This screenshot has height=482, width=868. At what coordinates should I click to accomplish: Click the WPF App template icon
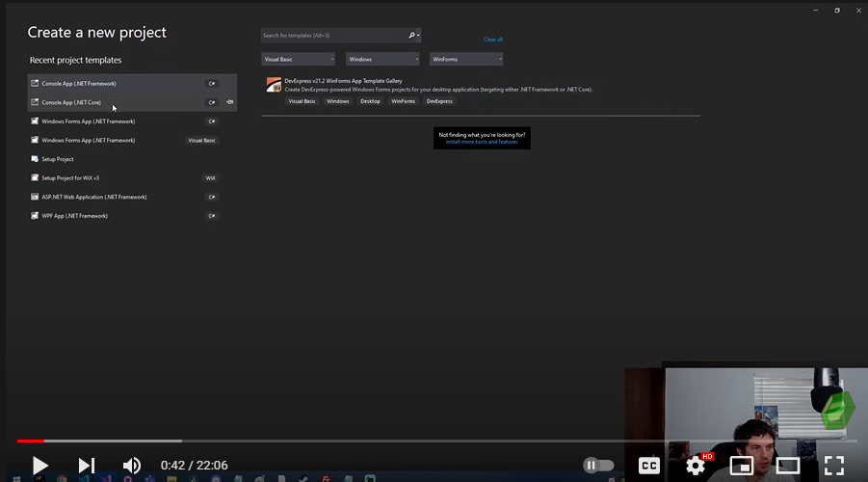pos(35,216)
